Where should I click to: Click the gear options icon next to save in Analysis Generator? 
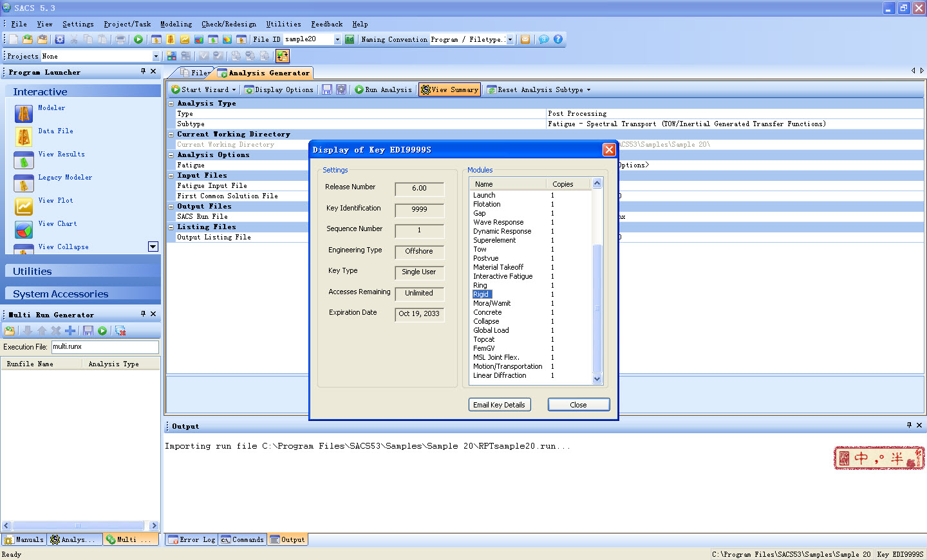[x=341, y=89]
